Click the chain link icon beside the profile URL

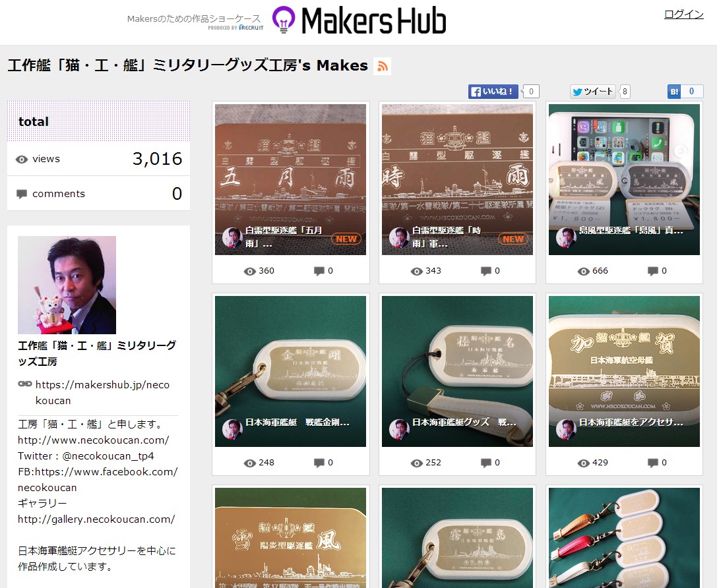click(x=24, y=384)
